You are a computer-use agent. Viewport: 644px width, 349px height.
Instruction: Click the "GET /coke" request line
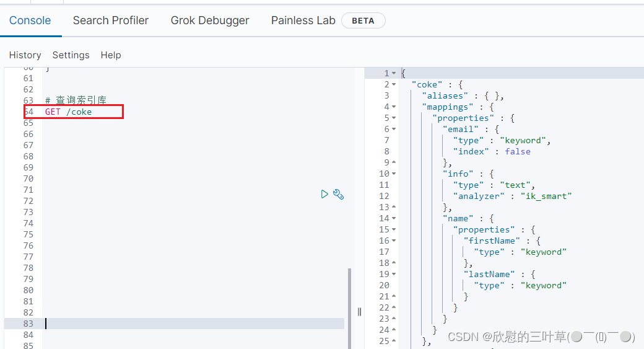(69, 112)
